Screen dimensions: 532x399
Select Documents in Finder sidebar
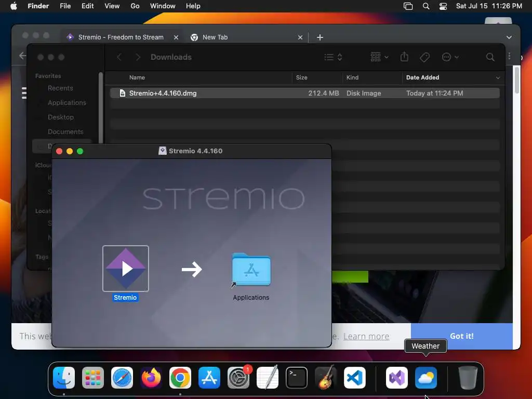[x=65, y=132]
